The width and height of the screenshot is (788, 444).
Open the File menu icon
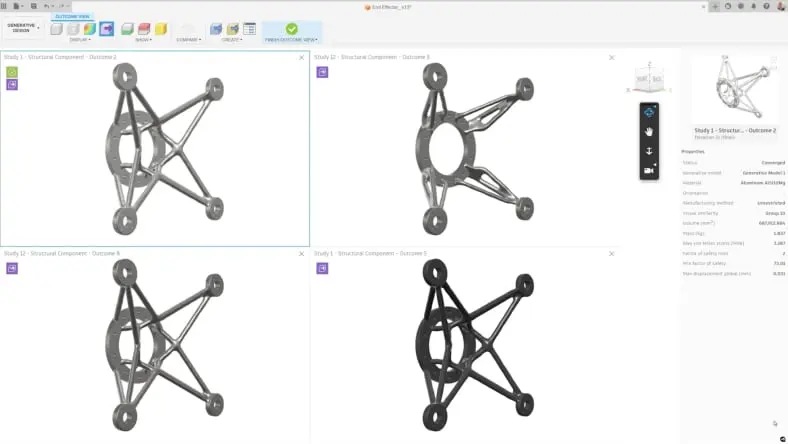tap(18, 6)
